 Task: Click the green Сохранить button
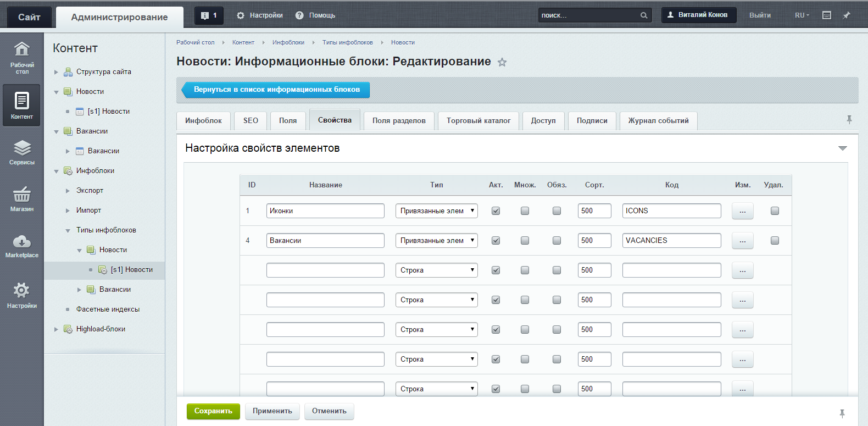pos(213,411)
